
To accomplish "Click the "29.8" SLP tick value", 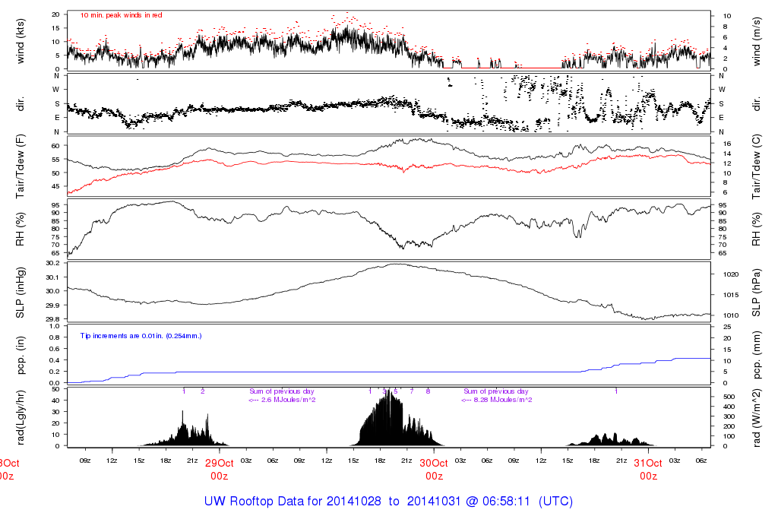I will pos(52,319).
